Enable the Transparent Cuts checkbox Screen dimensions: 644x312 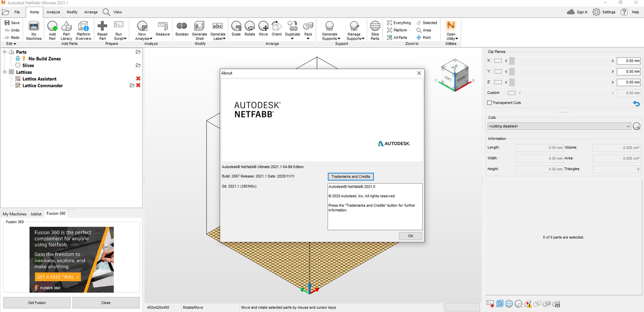(490, 103)
